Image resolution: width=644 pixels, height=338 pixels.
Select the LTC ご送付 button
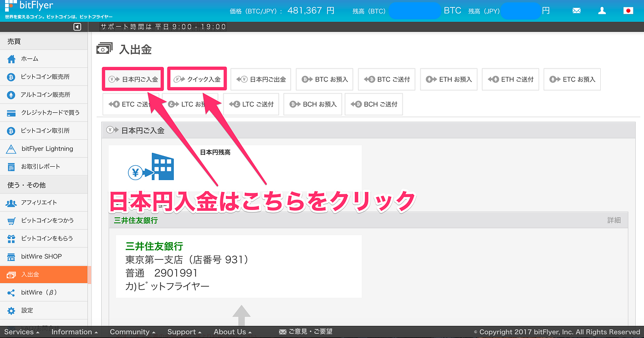251,104
